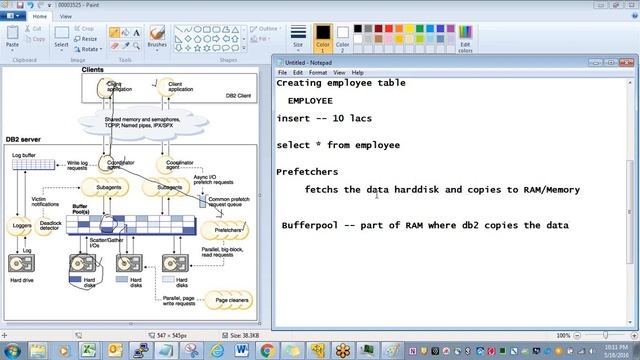640x360 pixels.
Task: Click the word Prefetchers in Notepad text
Action: click(307, 172)
